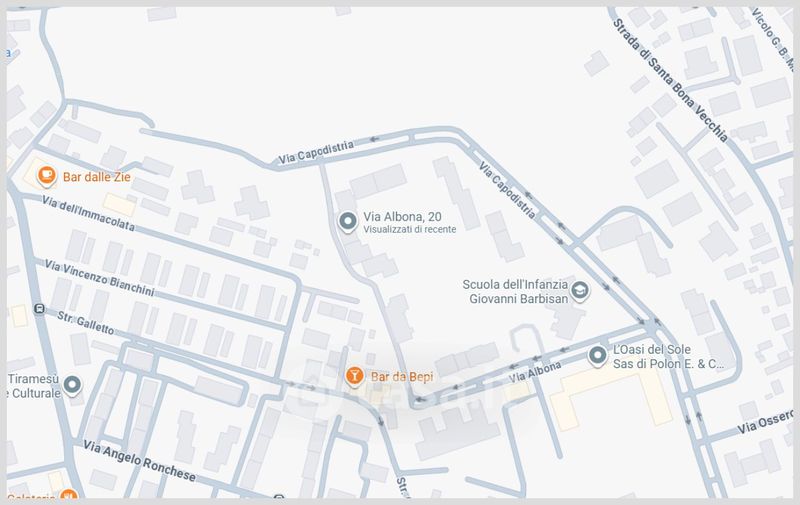The height and width of the screenshot is (505, 800).
Task: Open the Scuola dell'Infanzia school marker
Action: click(x=580, y=291)
